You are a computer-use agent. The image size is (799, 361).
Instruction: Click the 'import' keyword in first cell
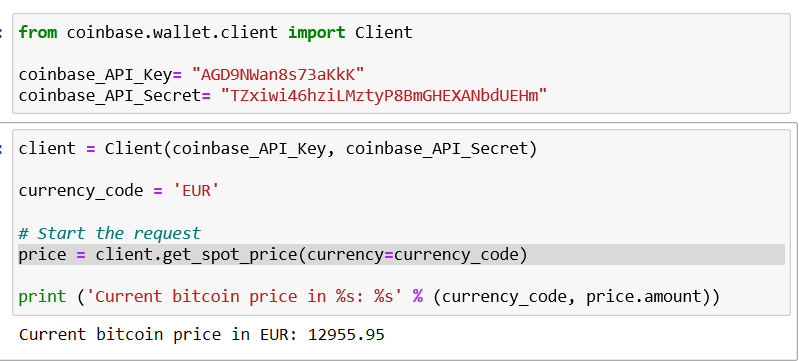[316, 33]
